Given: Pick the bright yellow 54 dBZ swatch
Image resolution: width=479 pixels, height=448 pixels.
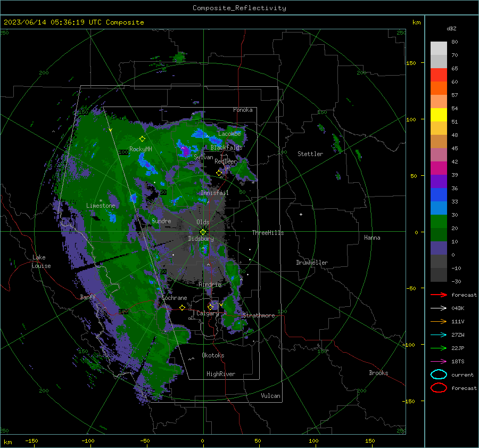Looking at the screenshot, I should click(439, 115).
